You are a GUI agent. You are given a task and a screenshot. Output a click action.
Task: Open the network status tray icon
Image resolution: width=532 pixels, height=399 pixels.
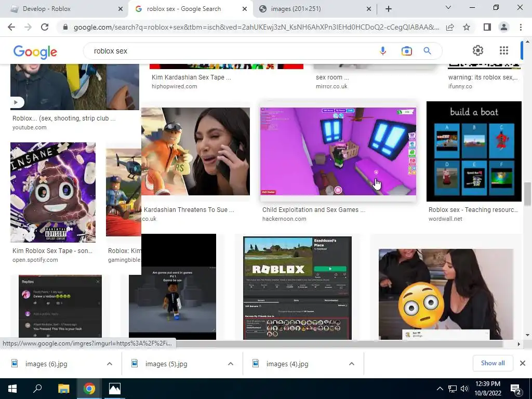click(453, 389)
